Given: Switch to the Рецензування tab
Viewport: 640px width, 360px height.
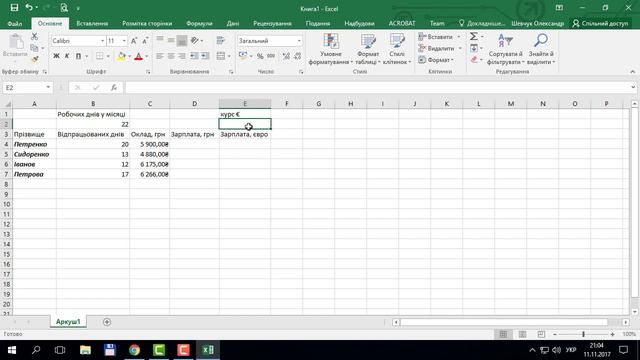Looking at the screenshot, I should pyautogui.click(x=272, y=24).
